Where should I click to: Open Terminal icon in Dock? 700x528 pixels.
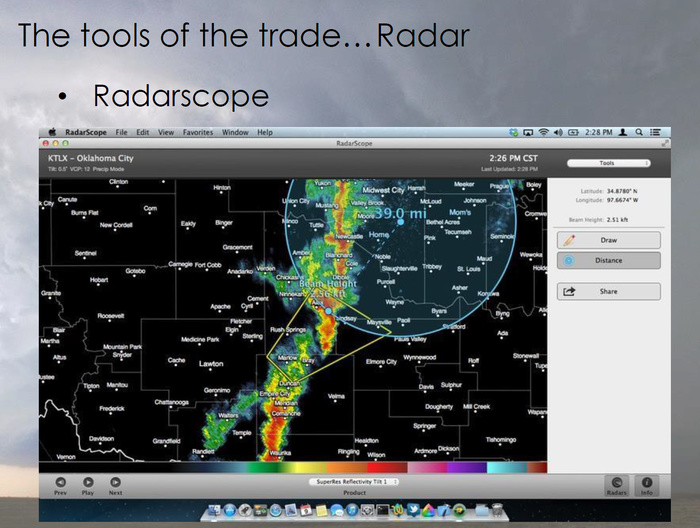click(x=383, y=510)
